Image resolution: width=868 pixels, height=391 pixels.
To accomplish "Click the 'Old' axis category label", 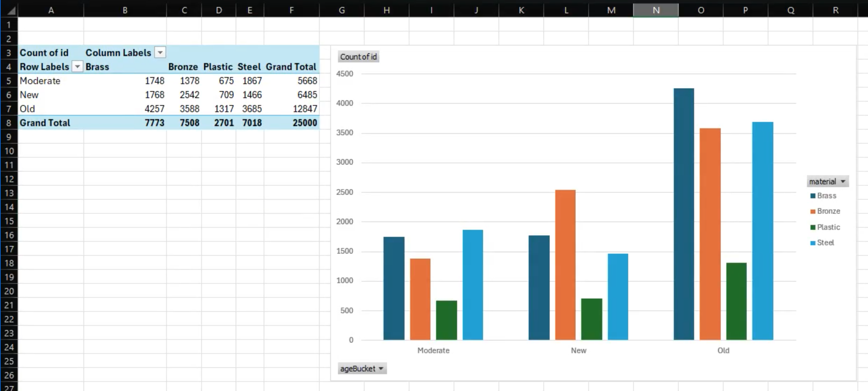I will (x=723, y=350).
